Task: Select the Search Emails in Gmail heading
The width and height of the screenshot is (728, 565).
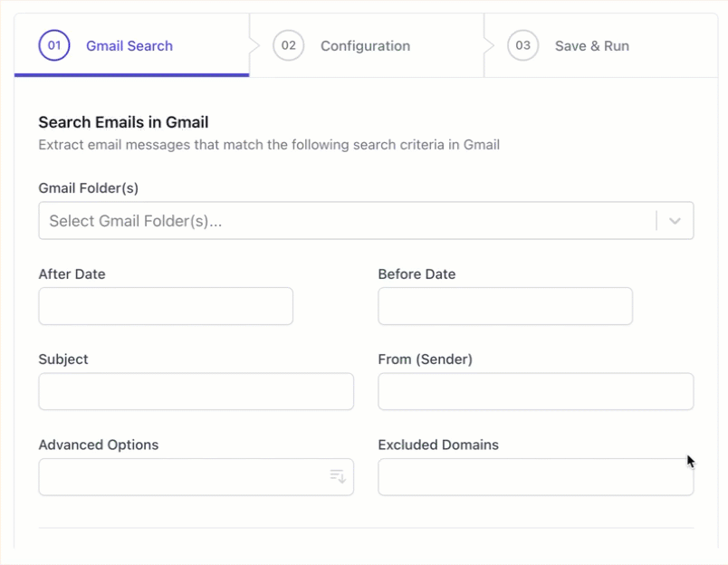Action: click(123, 122)
